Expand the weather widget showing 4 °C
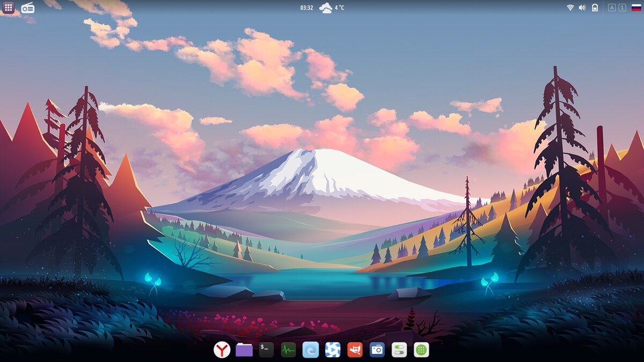Image resolution: width=644 pixels, height=362 pixels. [x=332, y=8]
